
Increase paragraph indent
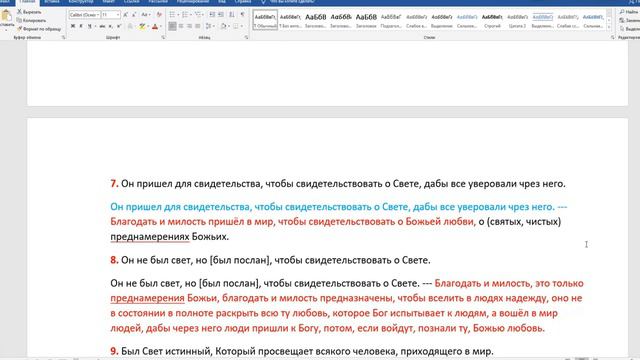(x=220, y=15)
